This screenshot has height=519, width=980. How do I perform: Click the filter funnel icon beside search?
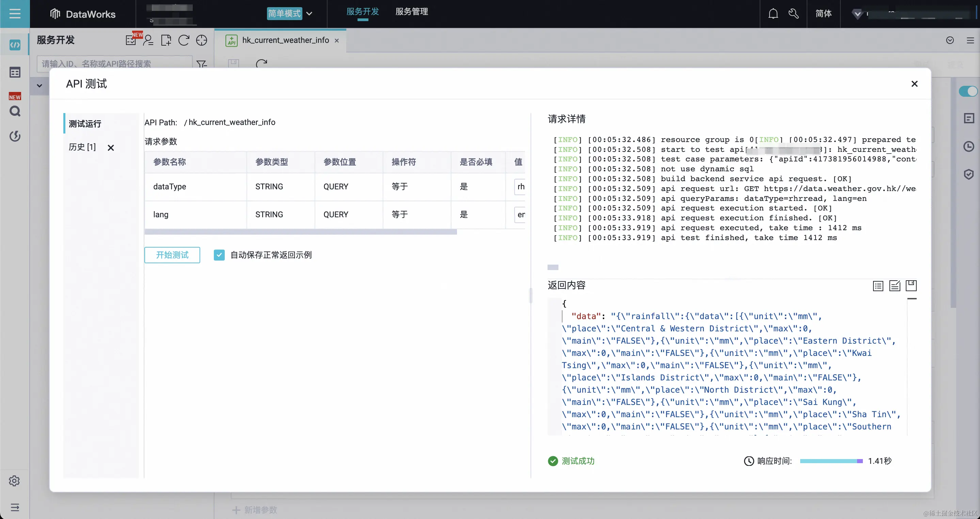[202, 64]
